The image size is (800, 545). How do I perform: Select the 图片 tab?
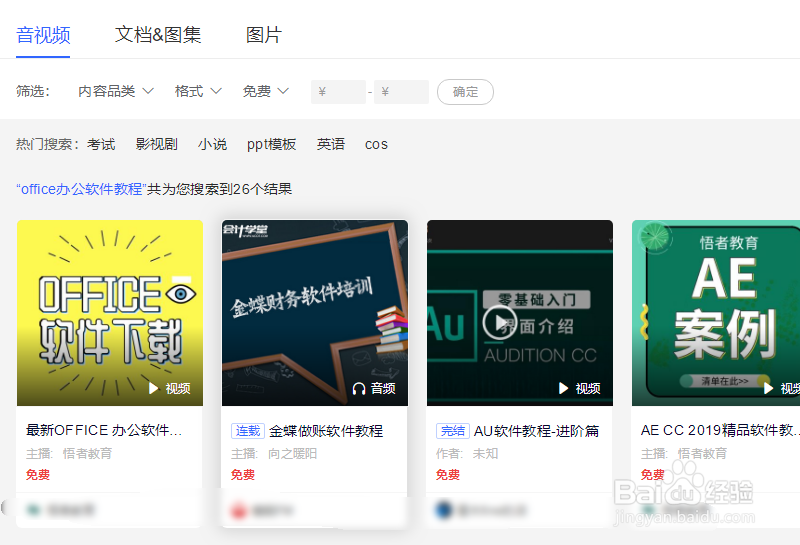point(264,35)
